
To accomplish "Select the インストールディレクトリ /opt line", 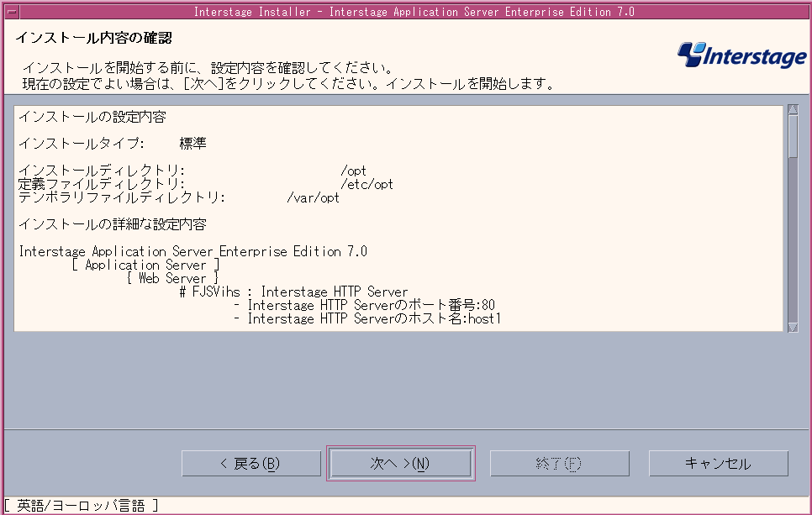I will point(192,171).
